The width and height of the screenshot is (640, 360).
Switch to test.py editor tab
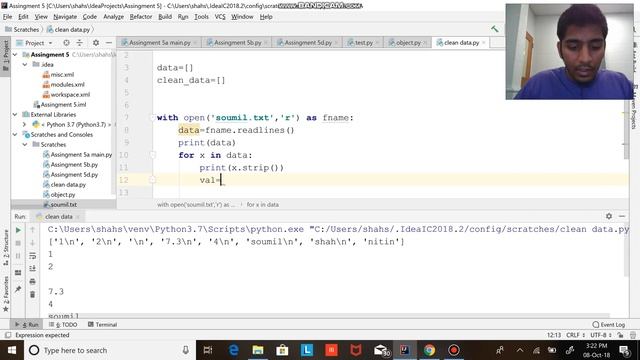pos(363,42)
